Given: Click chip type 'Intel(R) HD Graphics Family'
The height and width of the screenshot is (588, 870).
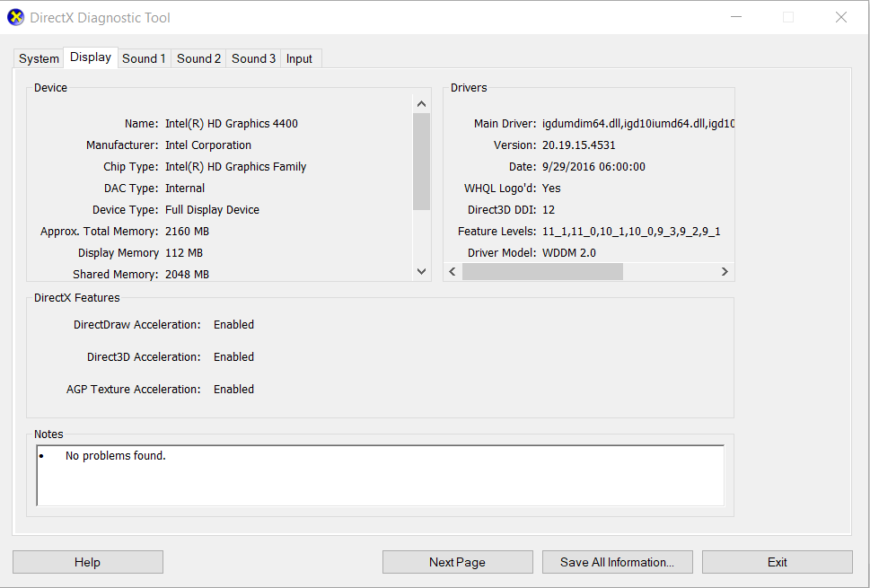Looking at the screenshot, I should pyautogui.click(x=236, y=167).
